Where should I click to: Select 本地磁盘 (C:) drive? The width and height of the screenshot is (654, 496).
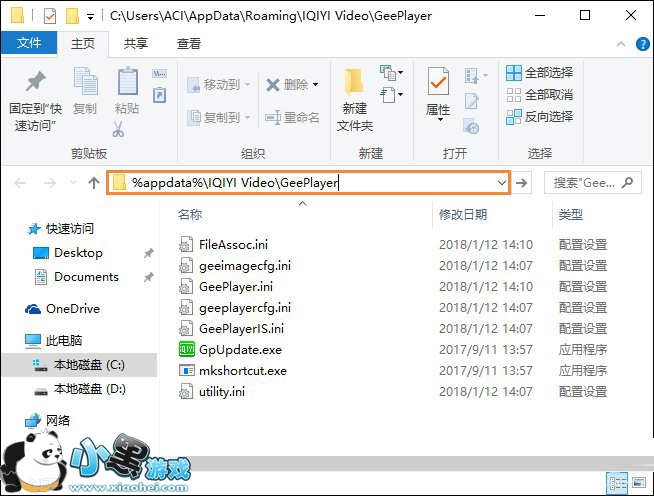[x=79, y=365]
